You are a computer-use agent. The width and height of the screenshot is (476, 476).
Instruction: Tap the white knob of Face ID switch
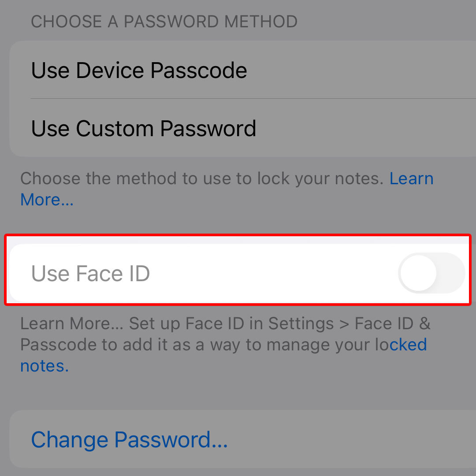coord(418,273)
